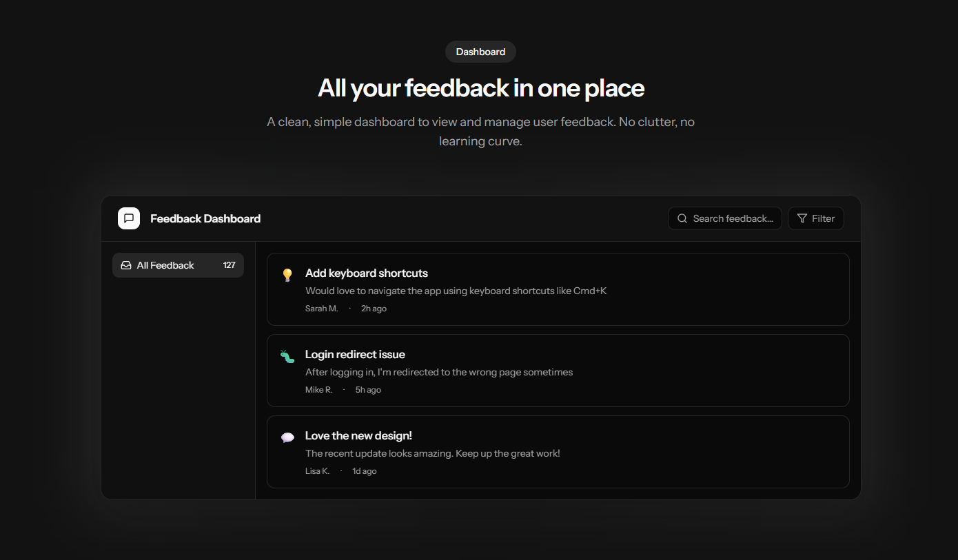This screenshot has width=958, height=560.
Task: Click author name Sarah M.
Action: (x=321, y=309)
